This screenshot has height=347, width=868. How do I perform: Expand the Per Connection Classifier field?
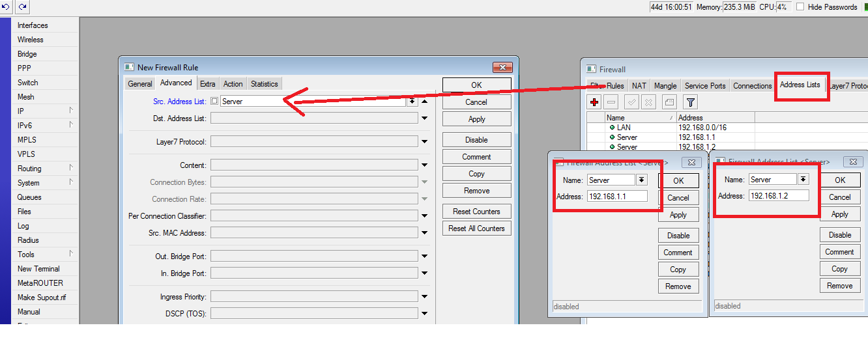pos(425,216)
